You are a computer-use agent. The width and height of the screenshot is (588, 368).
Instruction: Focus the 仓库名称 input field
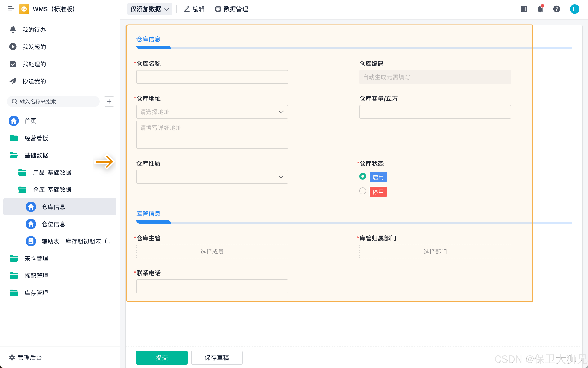click(x=212, y=77)
